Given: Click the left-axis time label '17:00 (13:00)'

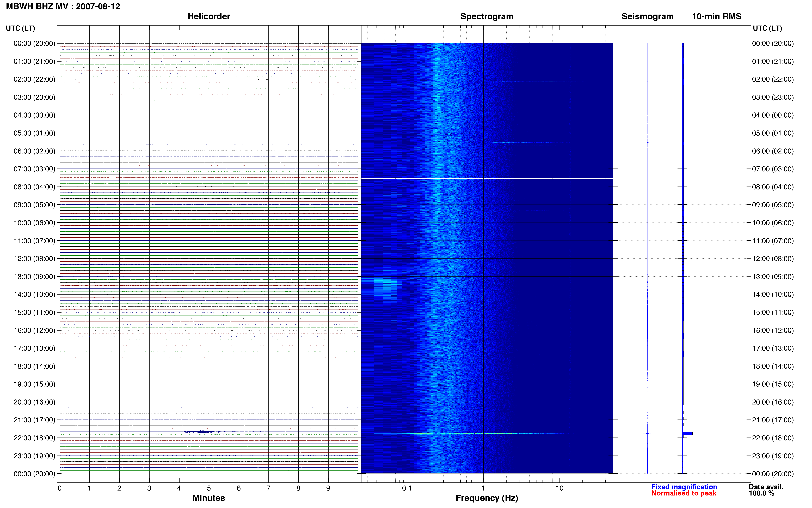Looking at the screenshot, I should pos(34,348).
